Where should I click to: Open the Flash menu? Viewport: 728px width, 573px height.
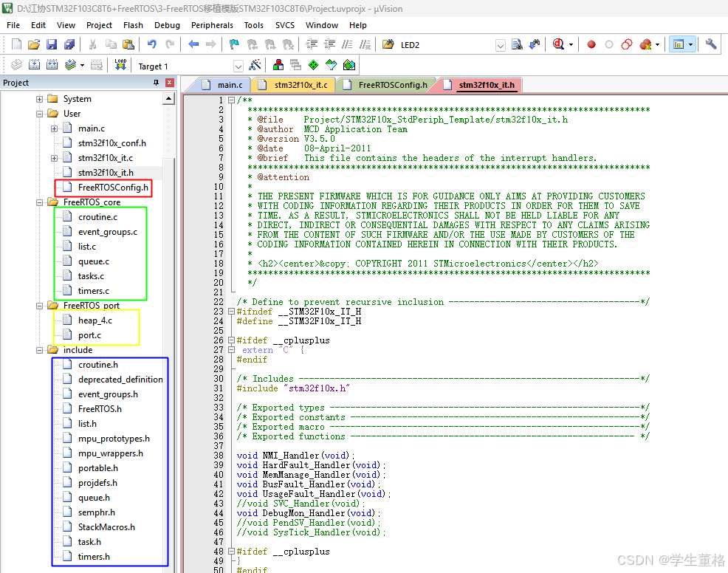(133, 25)
